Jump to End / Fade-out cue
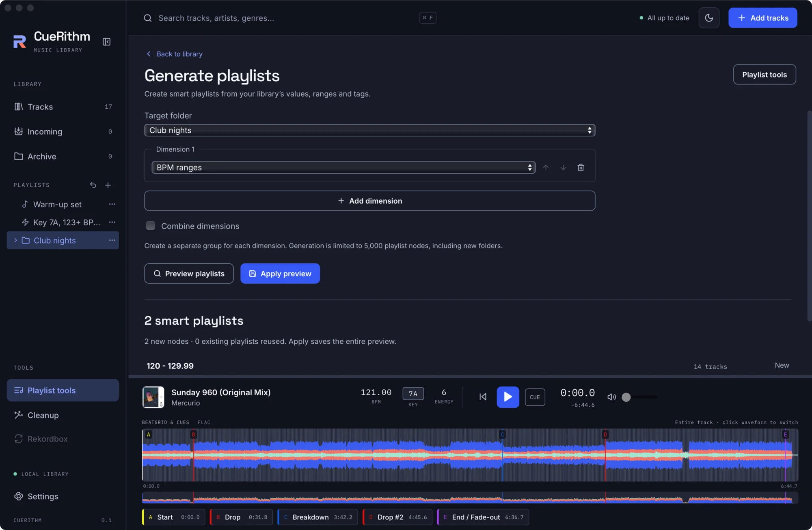 [483, 517]
